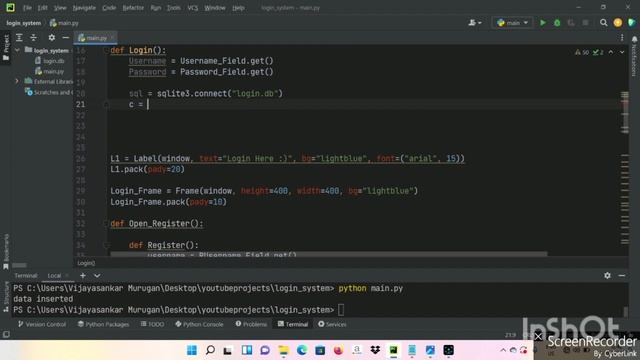Open the main run configuration dropdown

(513, 23)
